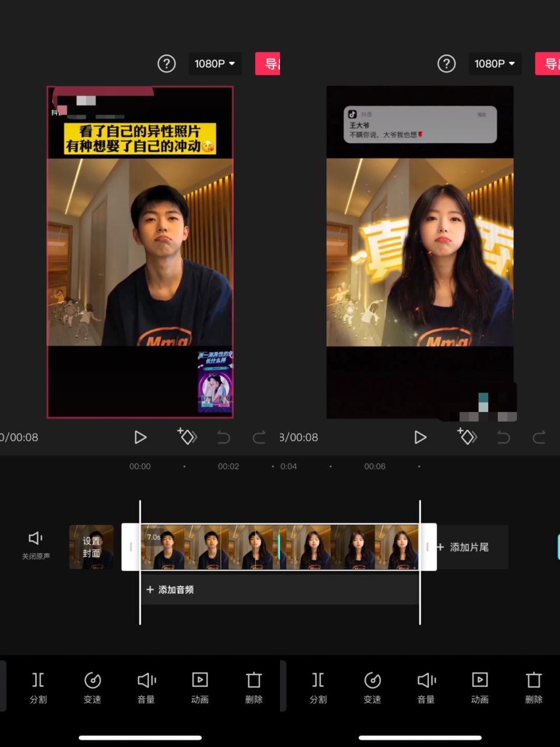Tap right preview video frame
Image resolution: width=560 pixels, height=747 pixels.
420,252
